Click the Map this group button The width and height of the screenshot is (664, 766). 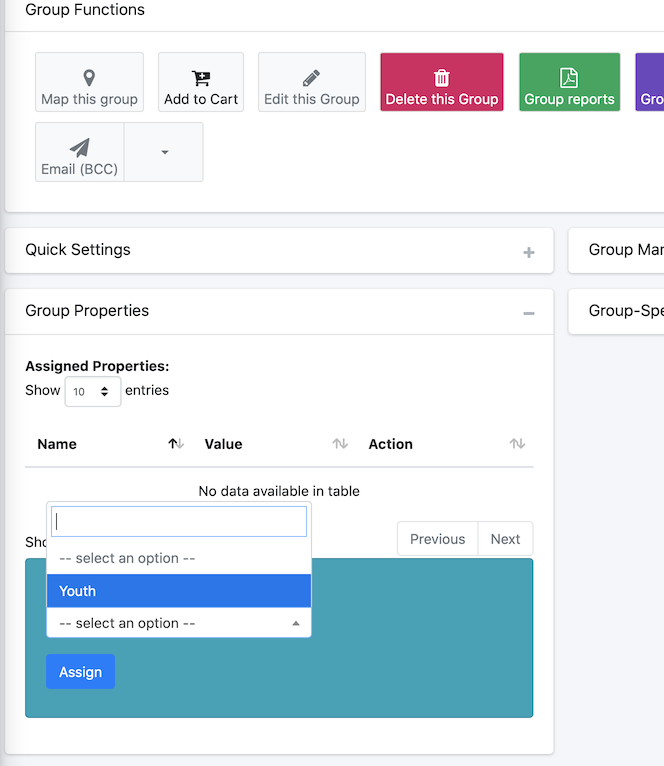coord(89,82)
